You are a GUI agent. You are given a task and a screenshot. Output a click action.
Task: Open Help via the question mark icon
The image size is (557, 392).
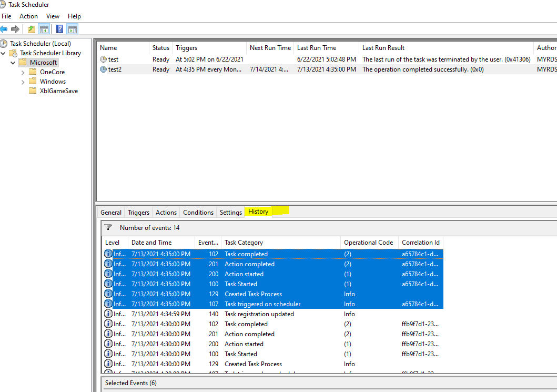click(59, 29)
